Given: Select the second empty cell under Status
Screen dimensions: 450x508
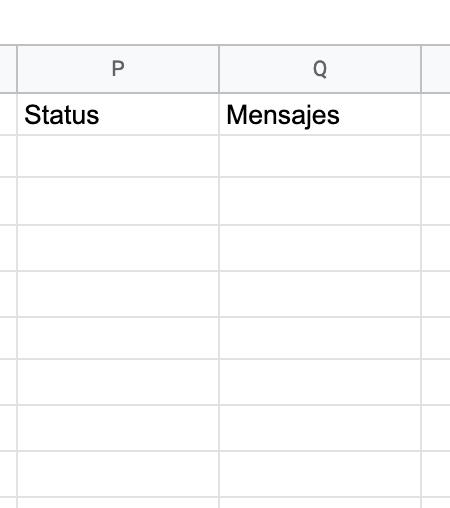Looking at the screenshot, I should (x=118, y=201).
